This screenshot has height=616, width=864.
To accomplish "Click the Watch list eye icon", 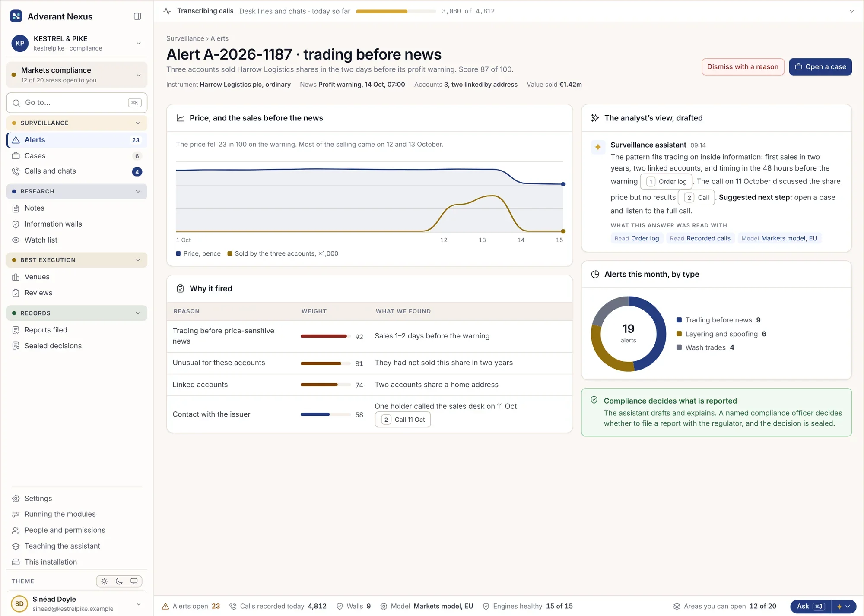I will pyautogui.click(x=16, y=240).
